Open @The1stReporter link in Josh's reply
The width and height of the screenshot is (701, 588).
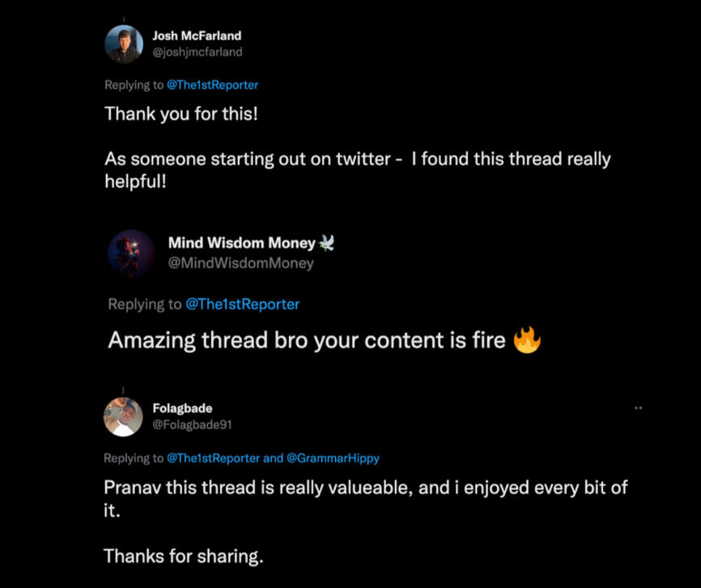pos(212,84)
